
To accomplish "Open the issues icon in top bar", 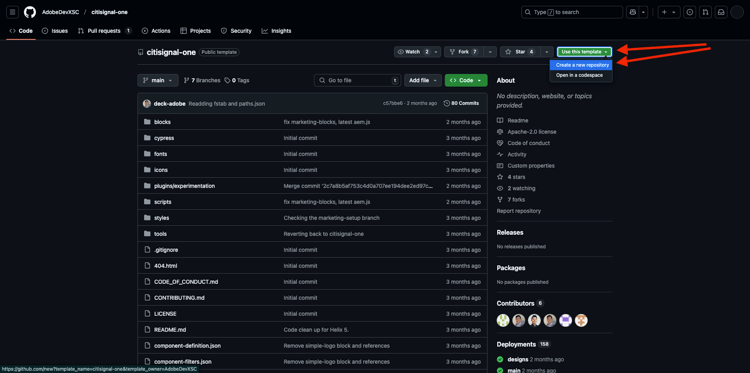I will tap(689, 12).
